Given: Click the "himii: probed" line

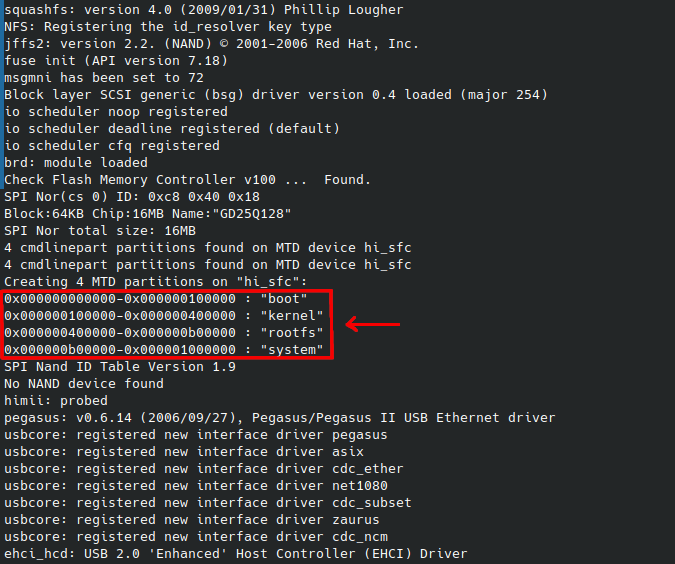Looking at the screenshot, I should [x=56, y=401].
